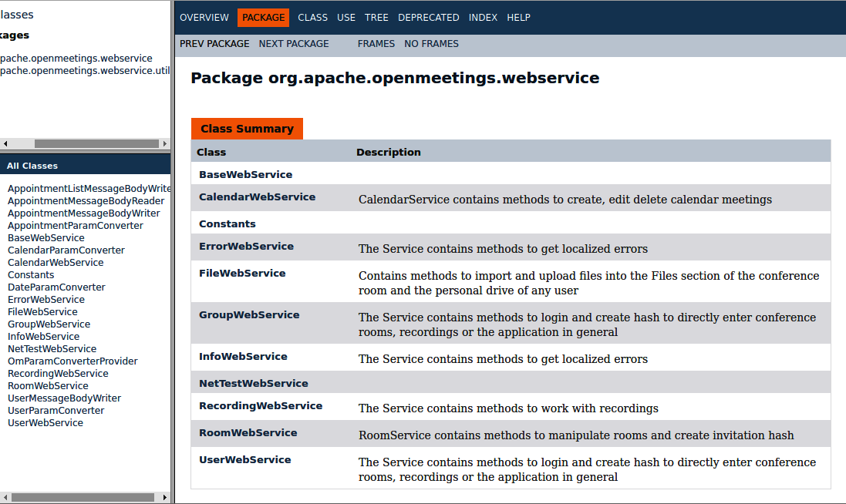Open the HELP page
The height and width of the screenshot is (504, 846).
[x=518, y=17]
